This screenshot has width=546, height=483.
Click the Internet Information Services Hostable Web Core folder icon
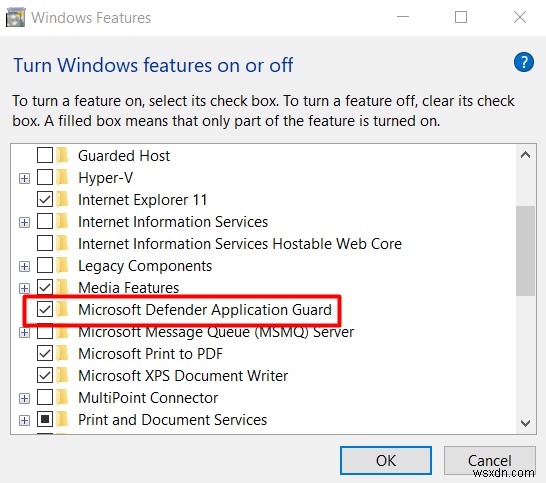pyautogui.click(x=63, y=243)
